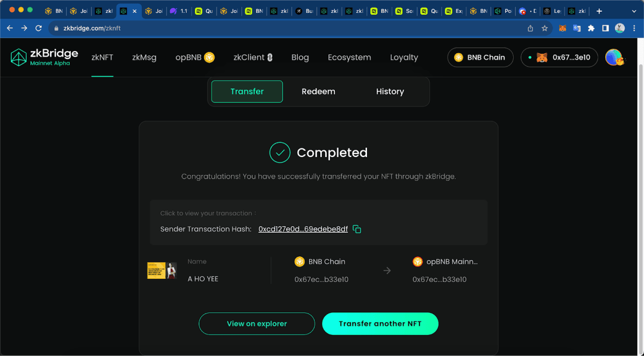This screenshot has width=644, height=356.
Task: Navigate to opBNB in the navbar
Action: tap(195, 57)
